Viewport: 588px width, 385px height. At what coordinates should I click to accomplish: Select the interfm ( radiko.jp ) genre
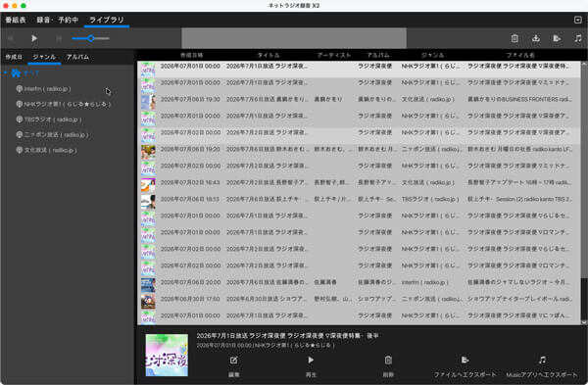[x=47, y=89]
